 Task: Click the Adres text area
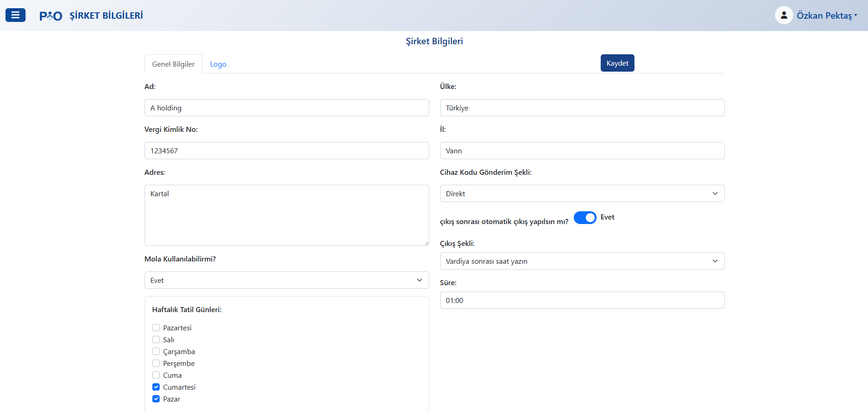coord(286,215)
